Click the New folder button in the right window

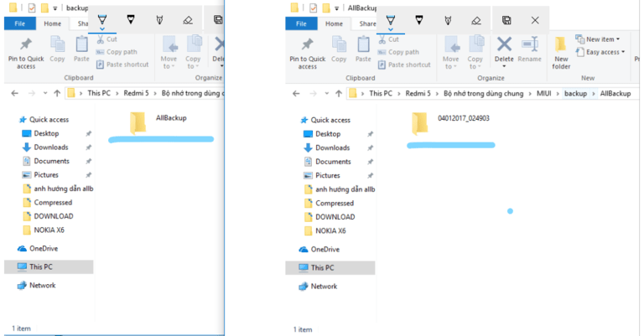[561, 53]
